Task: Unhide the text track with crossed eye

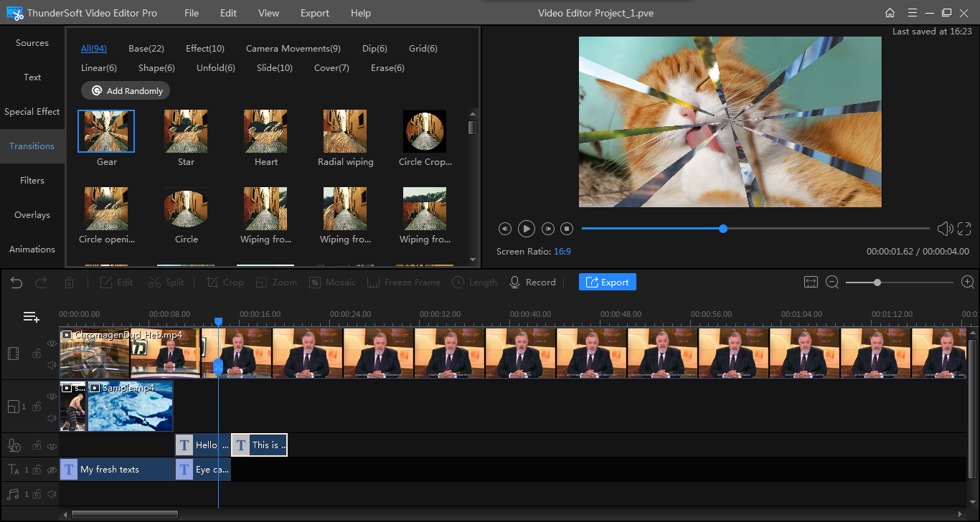Action: [x=52, y=470]
